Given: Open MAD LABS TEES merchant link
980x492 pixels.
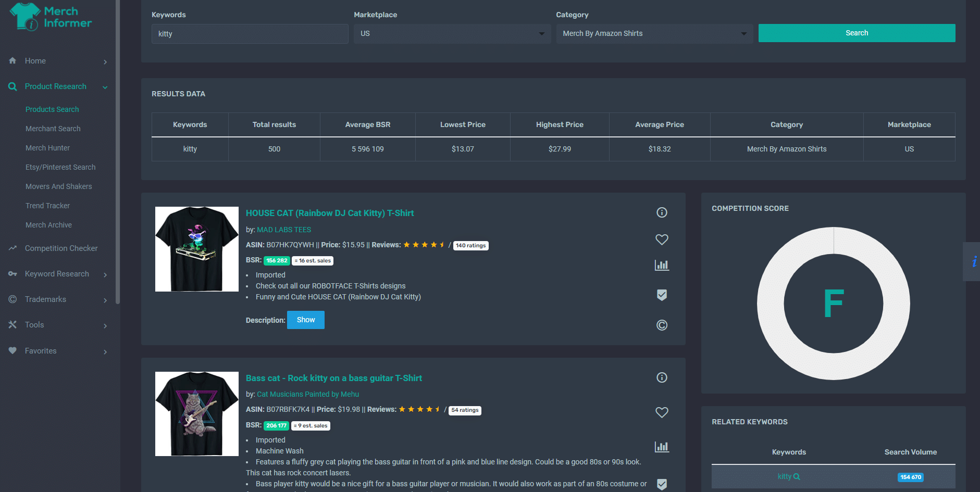Looking at the screenshot, I should coord(284,230).
